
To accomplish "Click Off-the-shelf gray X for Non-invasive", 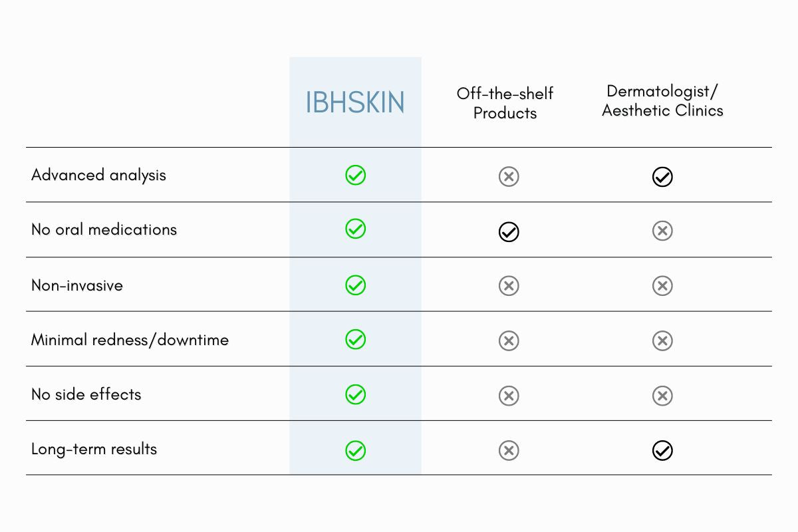I will [509, 286].
